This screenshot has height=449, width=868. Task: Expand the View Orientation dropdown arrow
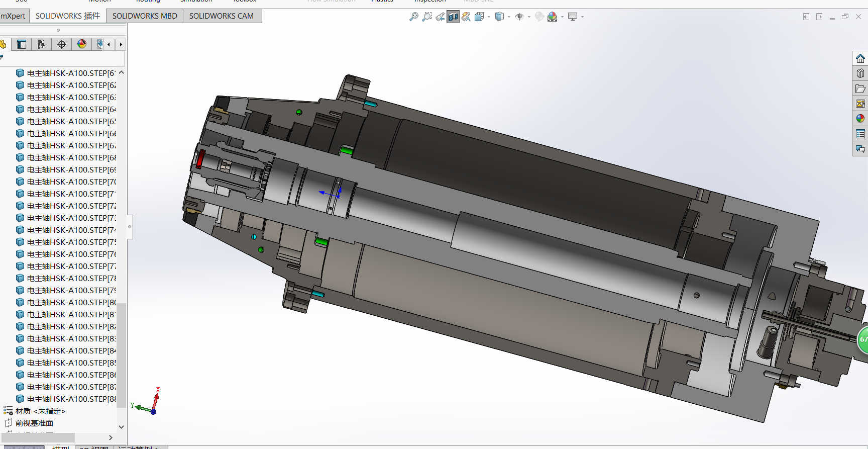(x=489, y=17)
